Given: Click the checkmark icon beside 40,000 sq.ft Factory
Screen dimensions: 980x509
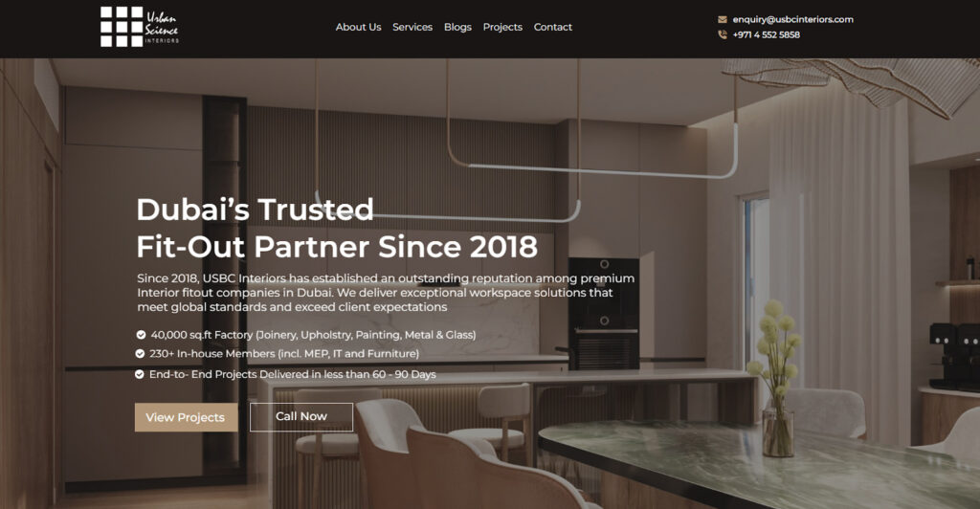Looking at the screenshot, I should click(x=141, y=335).
